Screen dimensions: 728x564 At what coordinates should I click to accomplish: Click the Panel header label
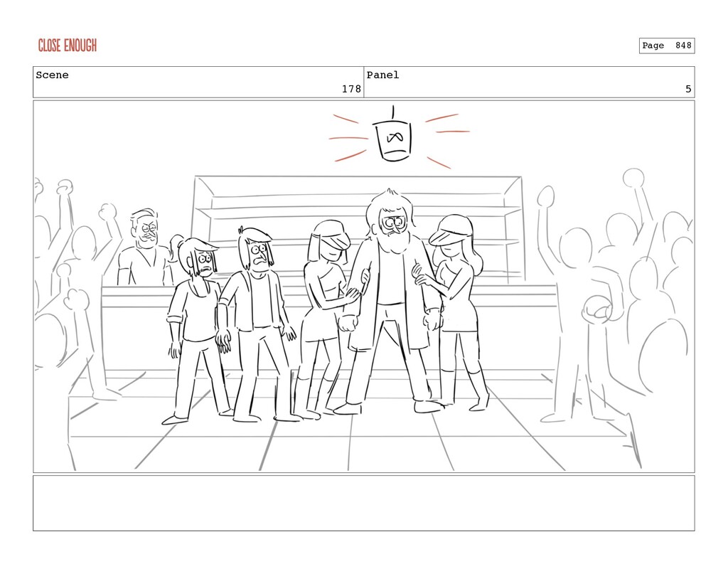(382, 75)
